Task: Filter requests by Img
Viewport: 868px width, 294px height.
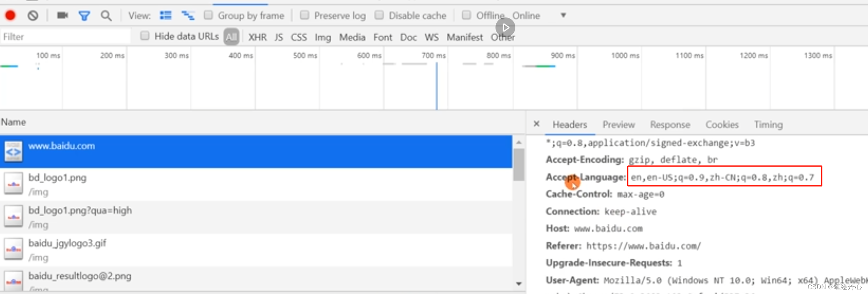Action: (x=323, y=38)
